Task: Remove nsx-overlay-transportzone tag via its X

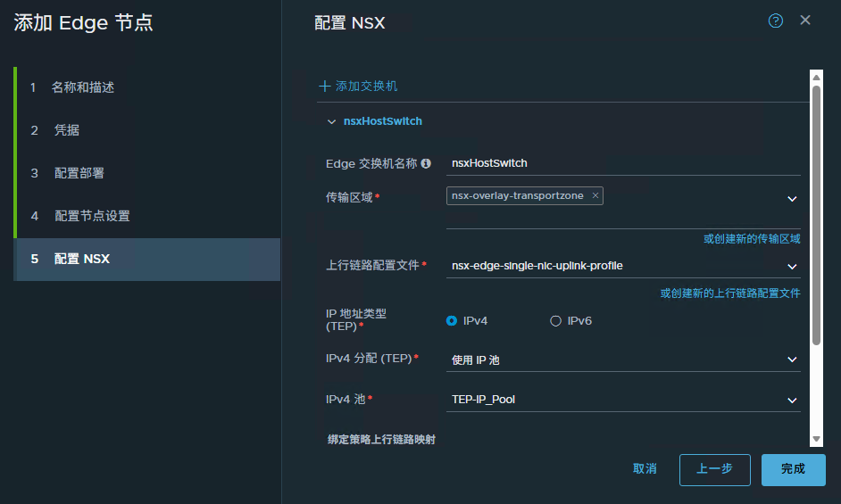Action: (x=595, y=195)
